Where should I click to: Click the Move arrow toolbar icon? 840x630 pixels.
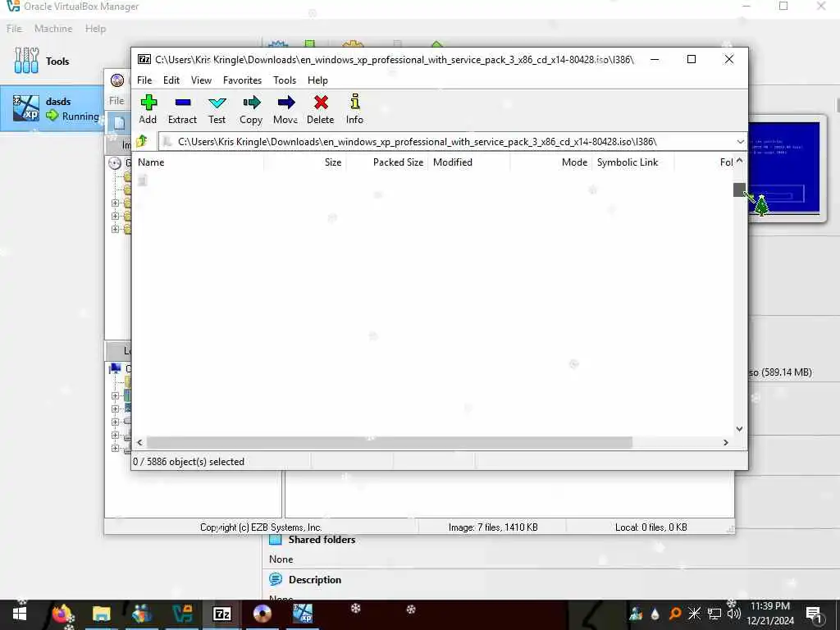[286, 103]
